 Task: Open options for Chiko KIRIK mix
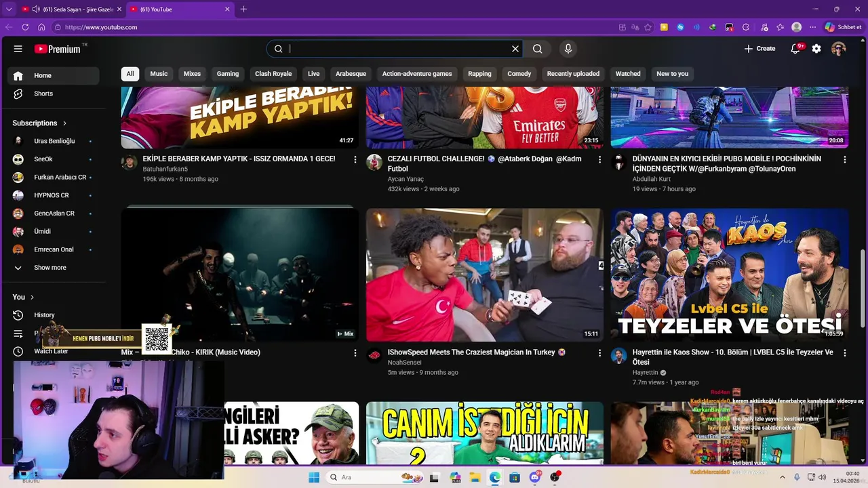coord(355,353)
